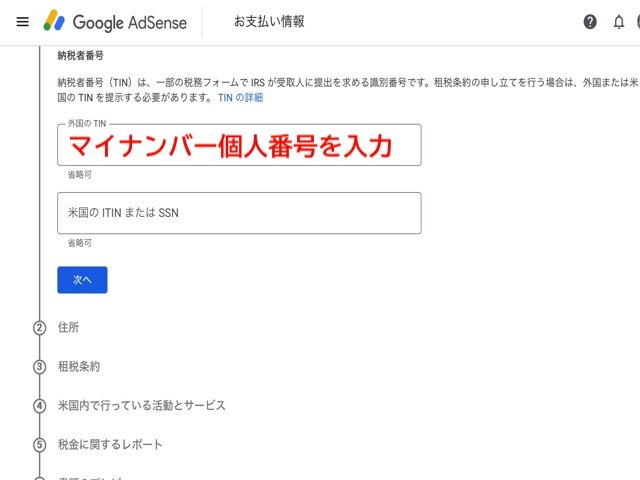Viewport: 640px width, 480px height.
Task: Click the お支払い情報 page title
Action: pos(269,21)
